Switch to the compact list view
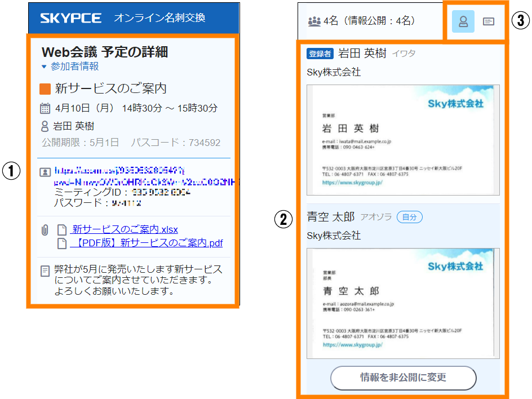Screen dimensions: 532x399 pos(489,21)
